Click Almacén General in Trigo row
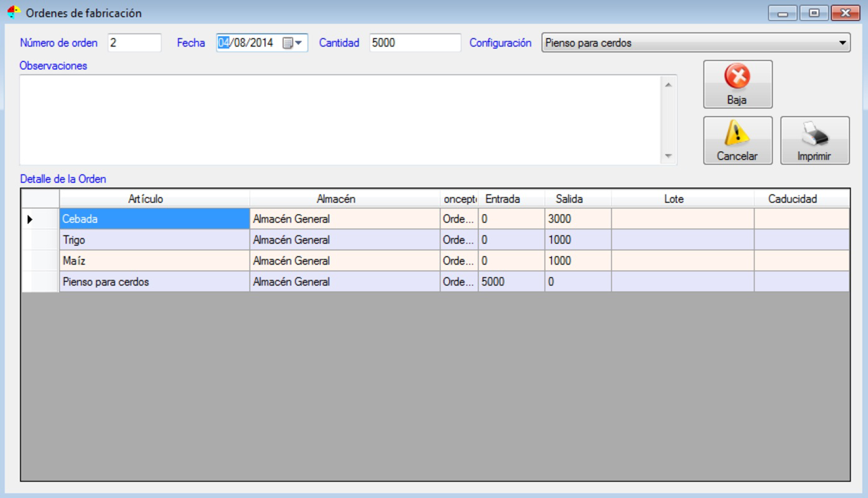This screenshot has width=868, height=498. (x=345, y=240)
